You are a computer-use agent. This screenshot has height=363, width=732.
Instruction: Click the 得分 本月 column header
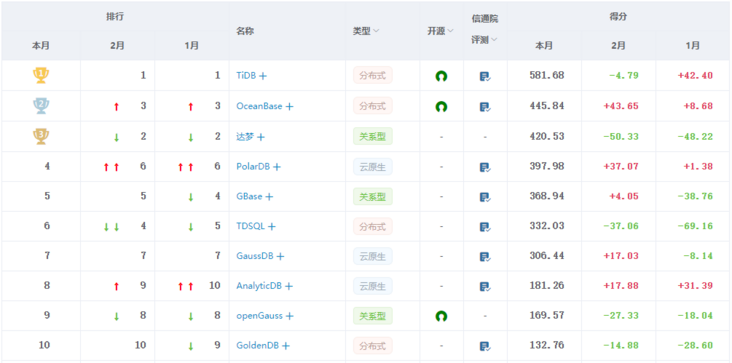(544, 46)
